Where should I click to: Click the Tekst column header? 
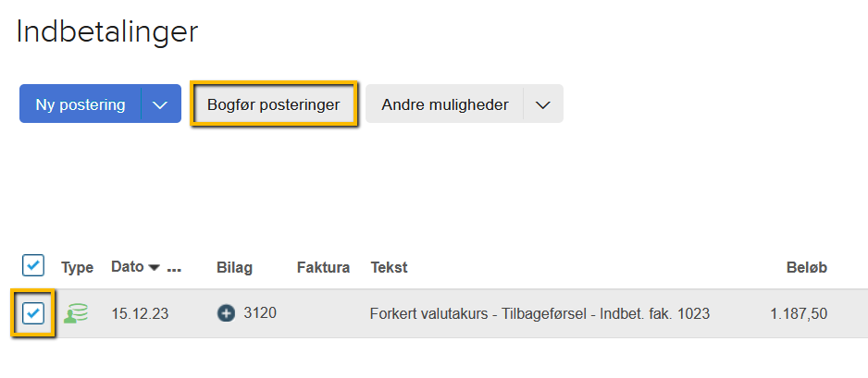[389, 268]
